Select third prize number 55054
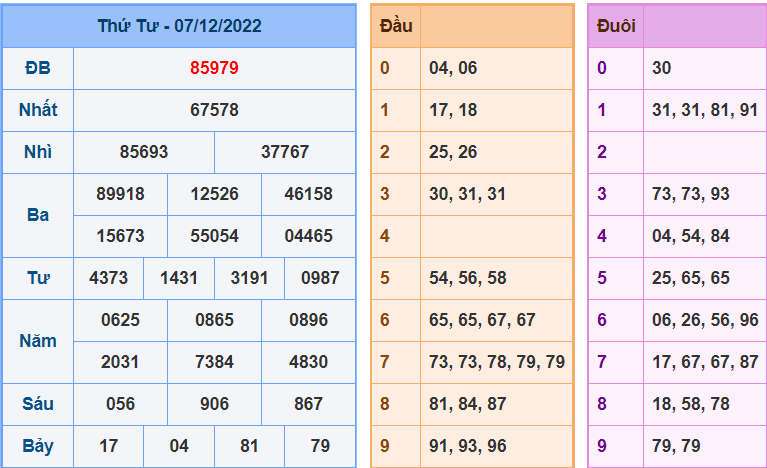The image size is (767, 468). [x=214, y=236]
